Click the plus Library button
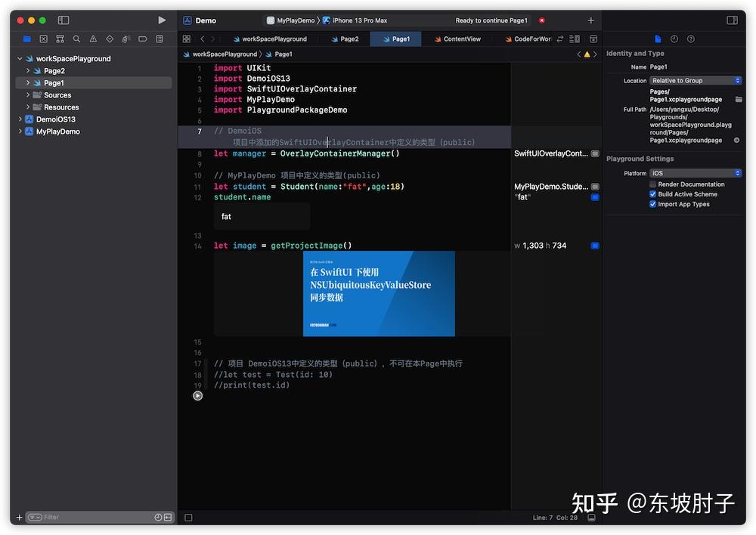 [x=590, y=20]
